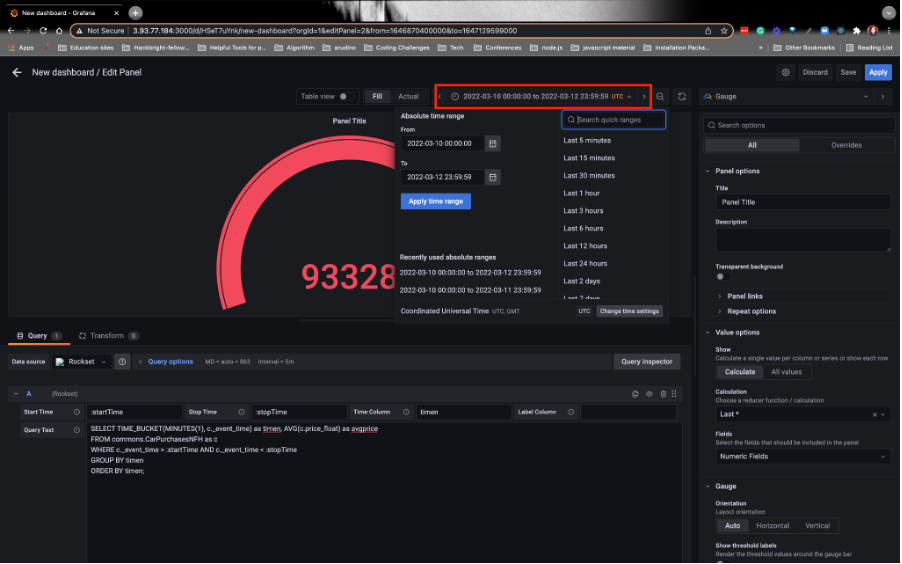Shift time range forward with right arrow

(644, 97)
